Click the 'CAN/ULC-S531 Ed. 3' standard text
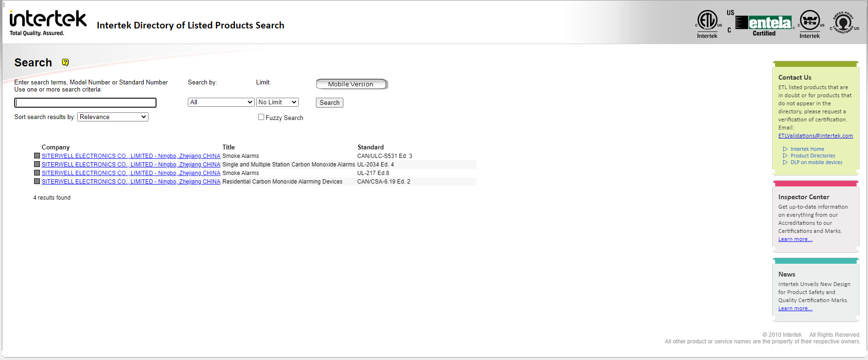Viewport: 868px width, 360px height. pos(385,156)
